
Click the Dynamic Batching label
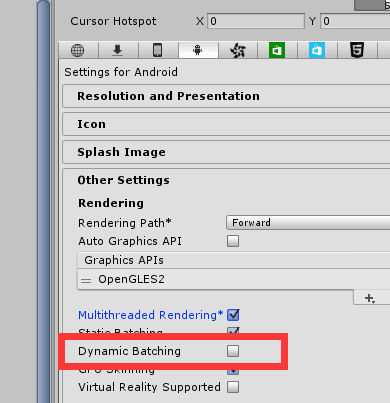(x=129, y=351)
